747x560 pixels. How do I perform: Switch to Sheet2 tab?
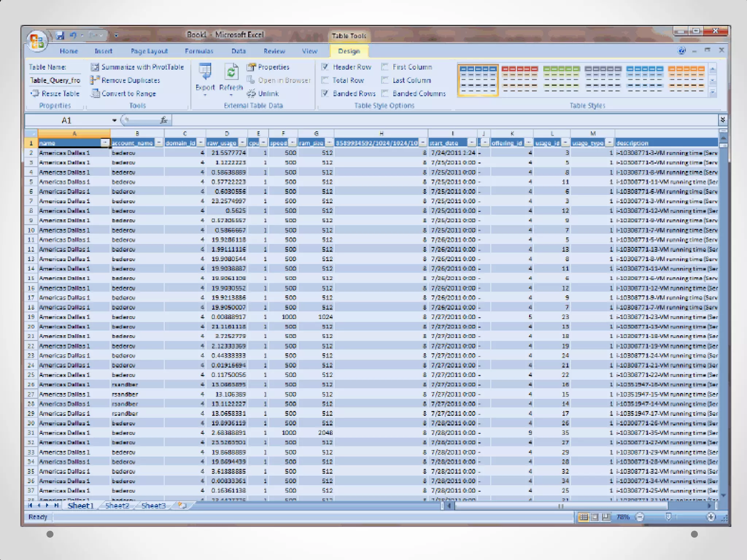click(x=117, y=506)
